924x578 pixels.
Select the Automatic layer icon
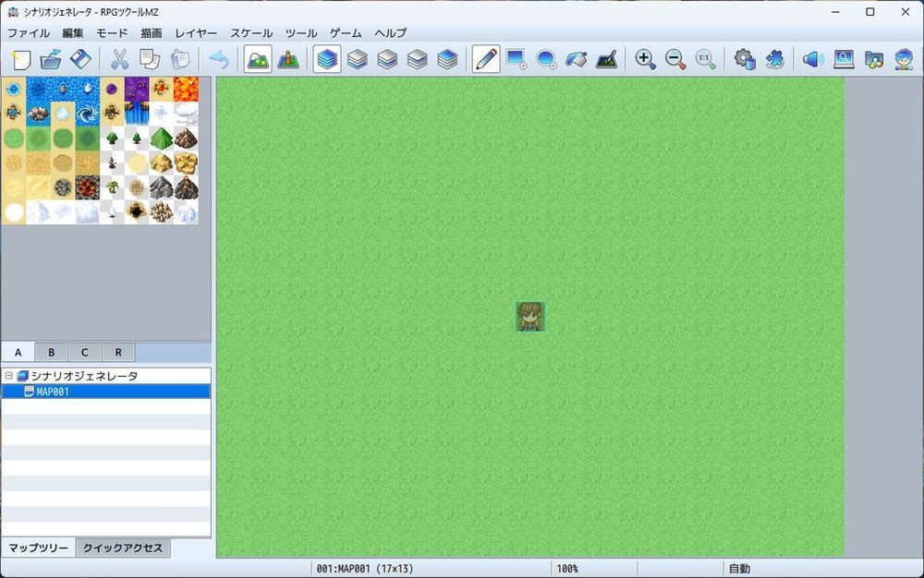coord(327,59)
